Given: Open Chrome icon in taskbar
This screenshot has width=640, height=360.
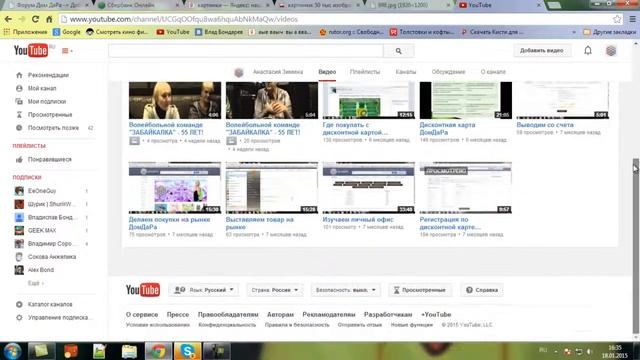Looking at the screenshot, I should pyautogui.click(x=158, y=351).
